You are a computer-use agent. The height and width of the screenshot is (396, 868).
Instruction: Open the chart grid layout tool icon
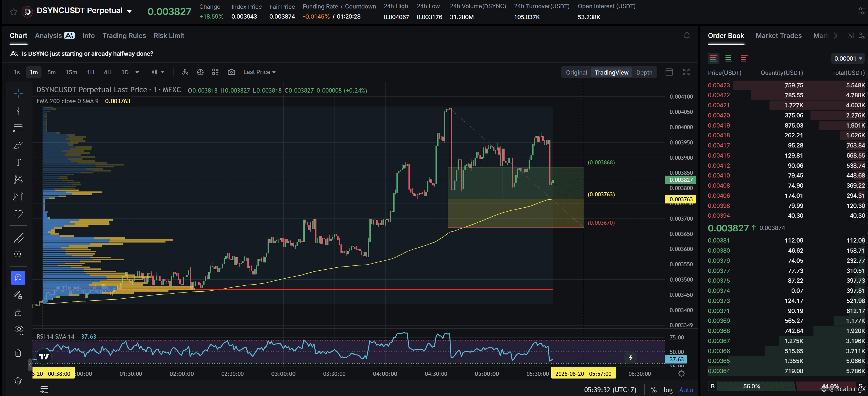coord(215,72)
